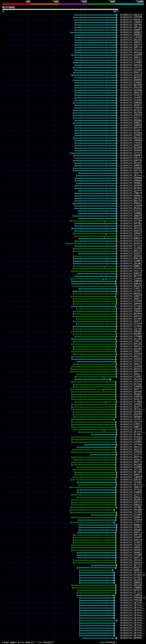Select label UniRef100_A7QJE3
Viewport: 146px width, 644px height.
[131, 60]
